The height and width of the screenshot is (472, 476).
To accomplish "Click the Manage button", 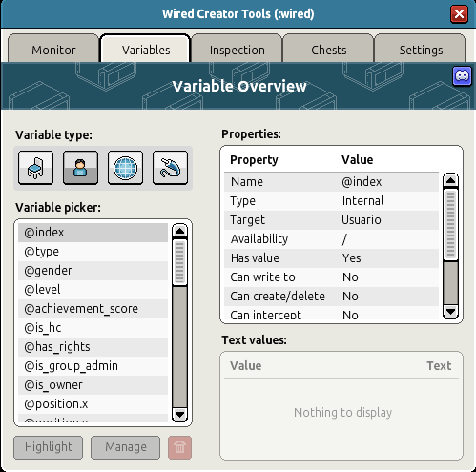I will click(x=126, y=447).
